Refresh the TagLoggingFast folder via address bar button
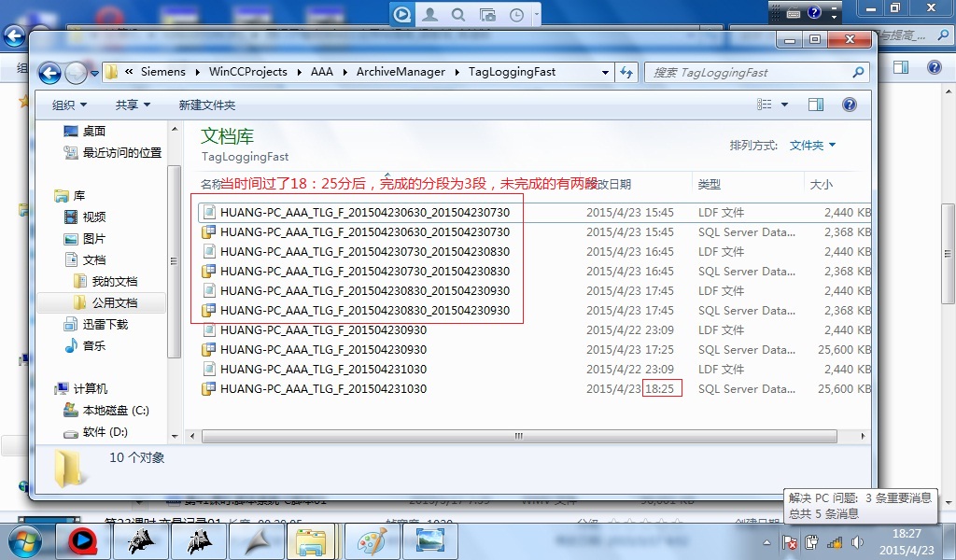Screen dimensions: 956x560 pyautogui.click(x=626, y=72)
